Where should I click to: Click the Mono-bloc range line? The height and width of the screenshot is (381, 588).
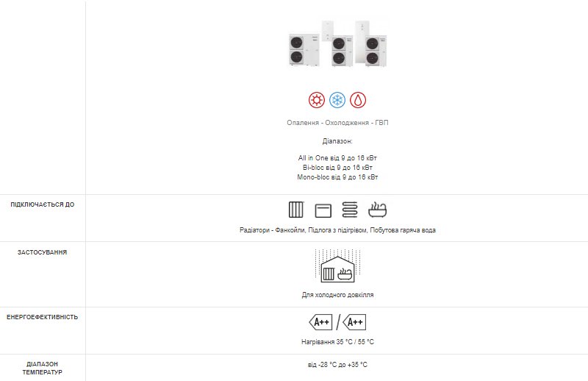pyautogui.click(x=337, y=177)
